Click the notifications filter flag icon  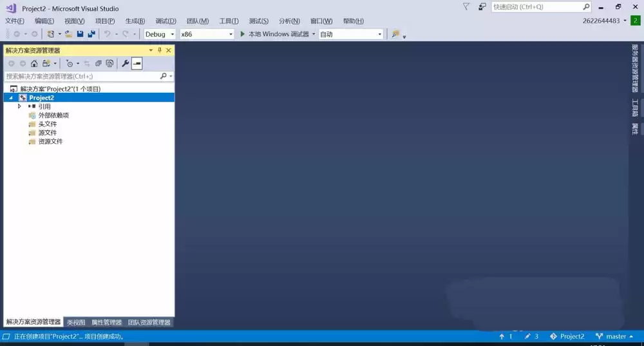[466, 6]
